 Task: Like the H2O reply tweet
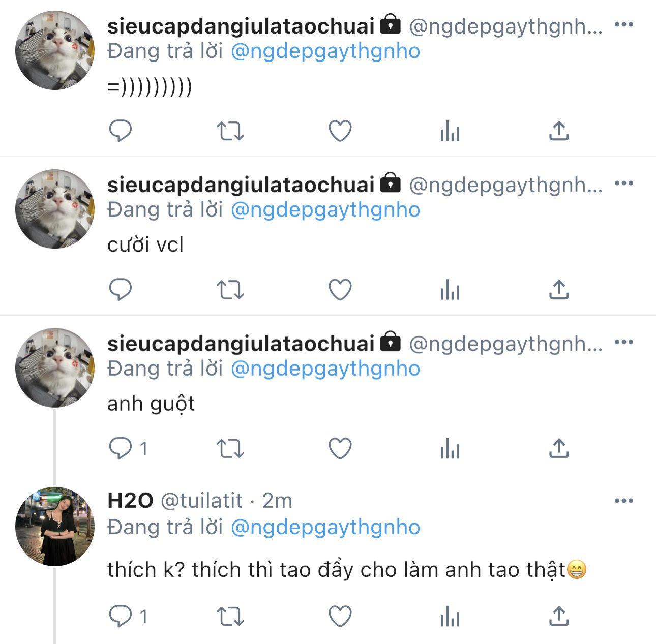[340, 617]
